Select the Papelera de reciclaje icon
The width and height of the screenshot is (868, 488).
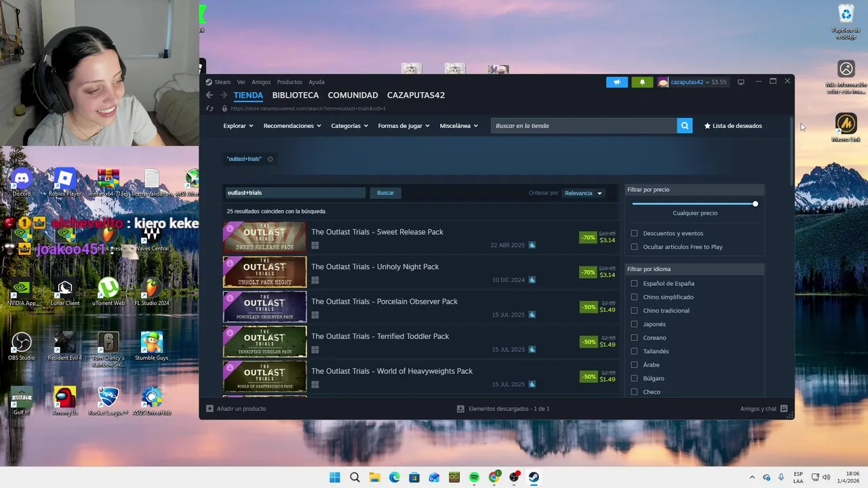(846, 22)
